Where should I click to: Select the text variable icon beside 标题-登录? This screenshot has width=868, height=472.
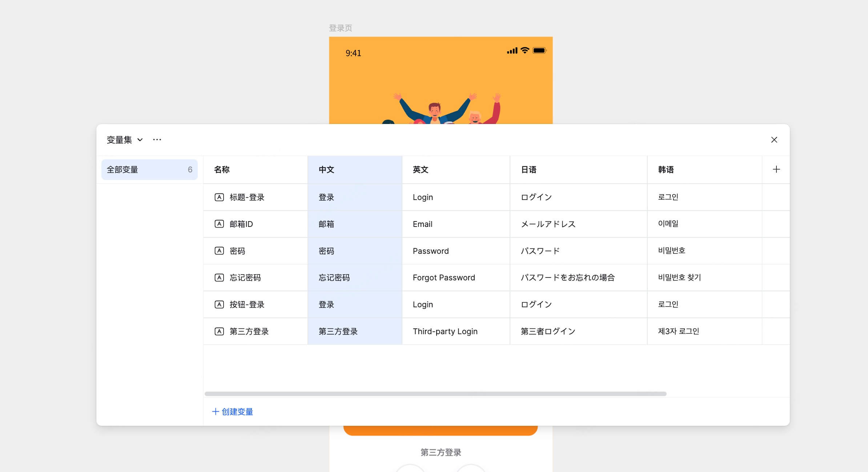[x=219, y=197]
